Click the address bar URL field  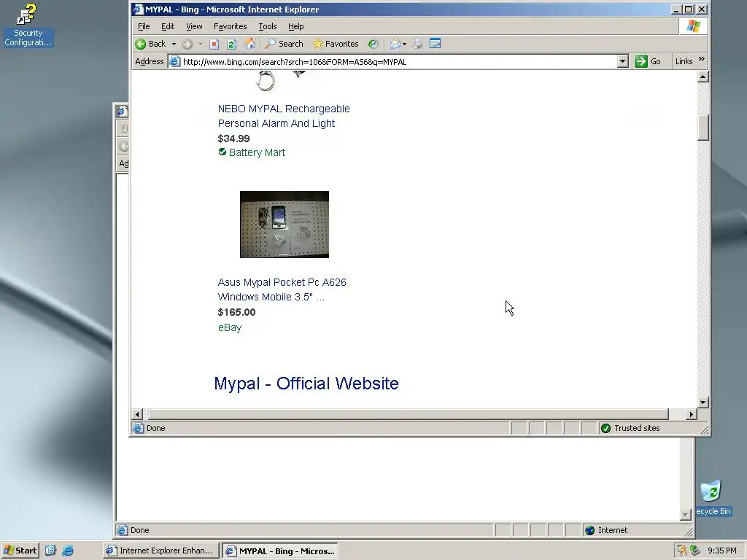tap(399, 61)
